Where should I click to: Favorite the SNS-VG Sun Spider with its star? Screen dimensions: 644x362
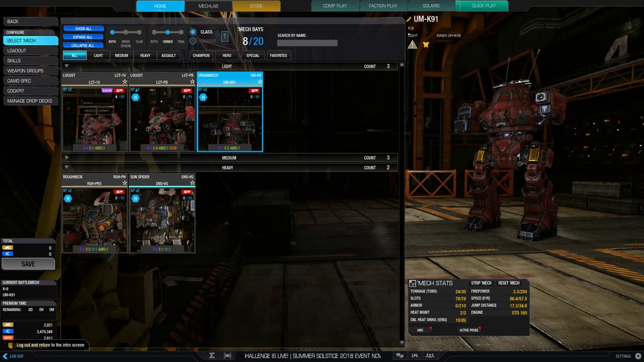pos(192,183)
